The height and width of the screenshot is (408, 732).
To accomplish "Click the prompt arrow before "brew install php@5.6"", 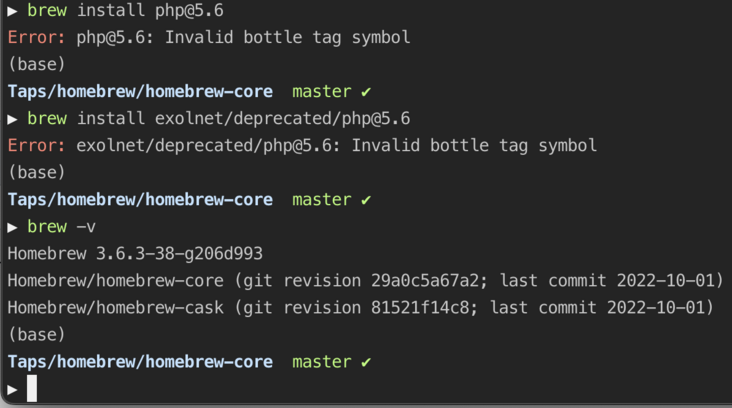I will pyautogui.click(x=13, y=11).
